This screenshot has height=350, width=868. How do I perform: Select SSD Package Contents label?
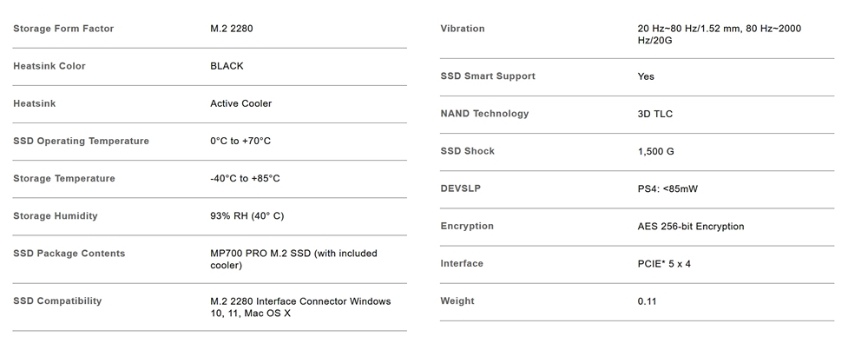tap(69, 254)
